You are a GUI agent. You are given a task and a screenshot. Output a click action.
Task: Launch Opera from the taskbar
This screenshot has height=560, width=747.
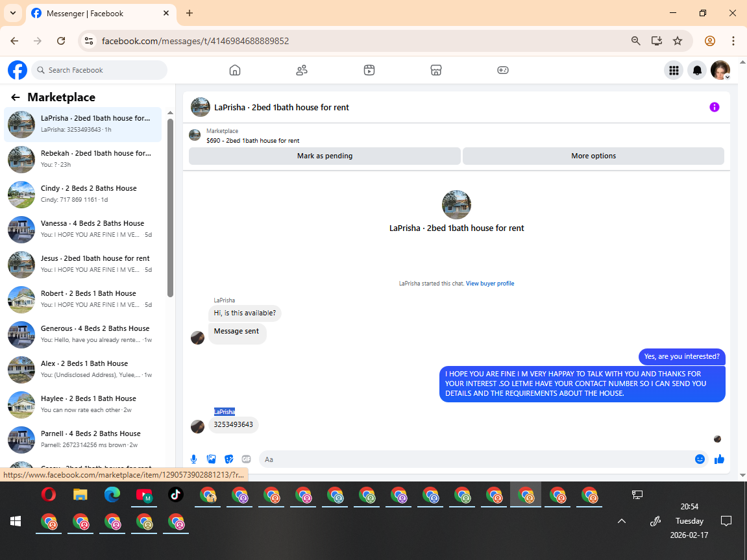click(x=49, y=494)
